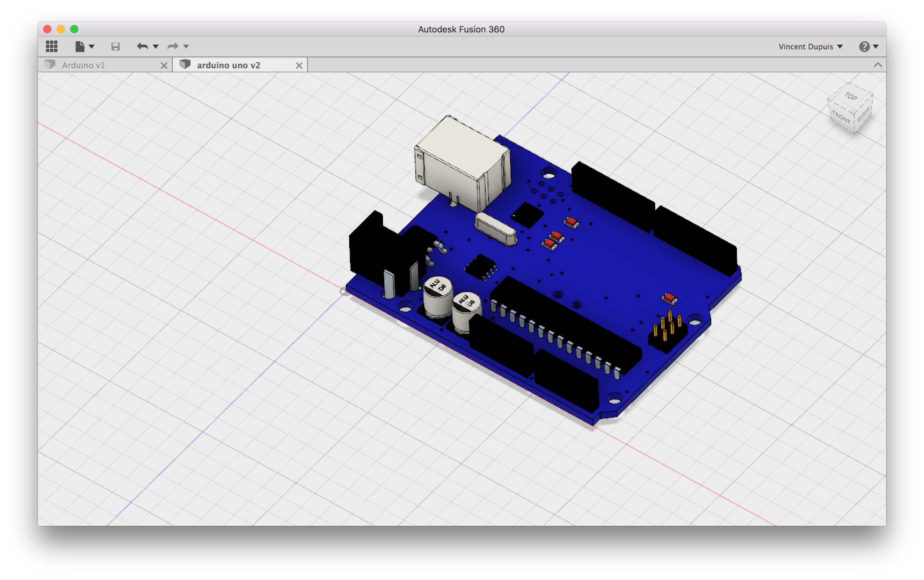Click the TOP face of the ViewCube
Image resolution: width=924 pixels, height=580 pixels.
coord(850,96)
